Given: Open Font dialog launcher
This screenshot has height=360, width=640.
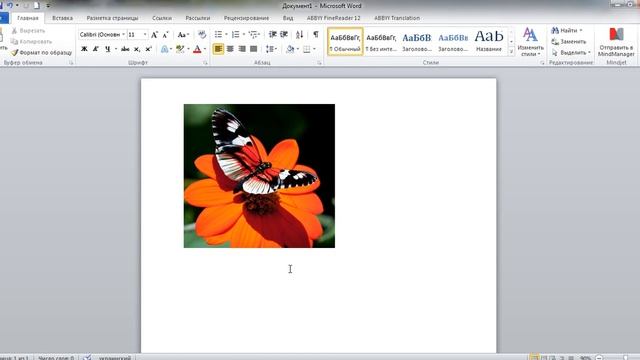Looking at the screenshot, I should [x=205, y=63].
